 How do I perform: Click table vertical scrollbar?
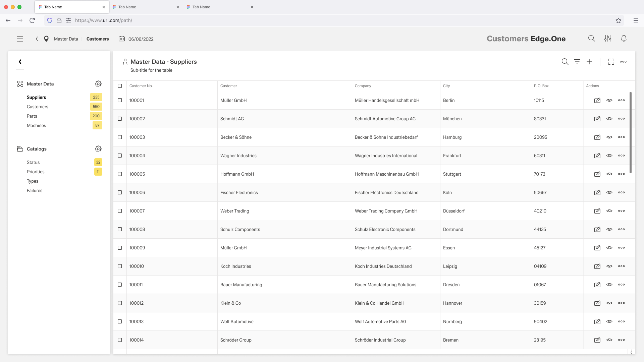631,132
